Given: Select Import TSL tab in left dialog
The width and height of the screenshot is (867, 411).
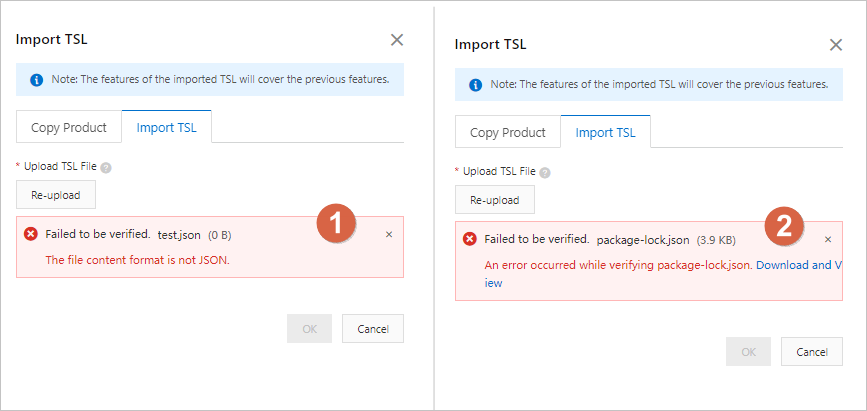Looking at the screenshot, I should 167,128.
